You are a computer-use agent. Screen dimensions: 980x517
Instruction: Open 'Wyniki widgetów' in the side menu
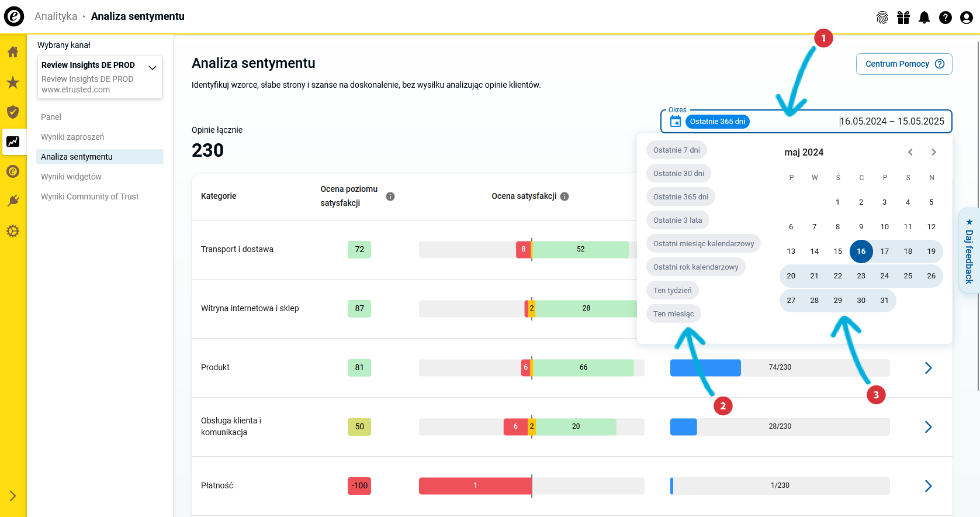[71, 177]
